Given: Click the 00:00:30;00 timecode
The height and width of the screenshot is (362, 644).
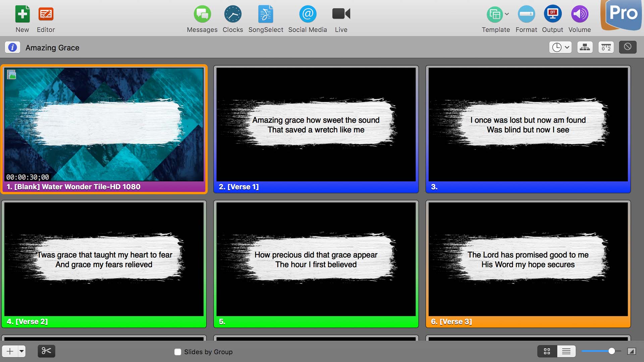Looking at the screenshot, I should 28,177.
